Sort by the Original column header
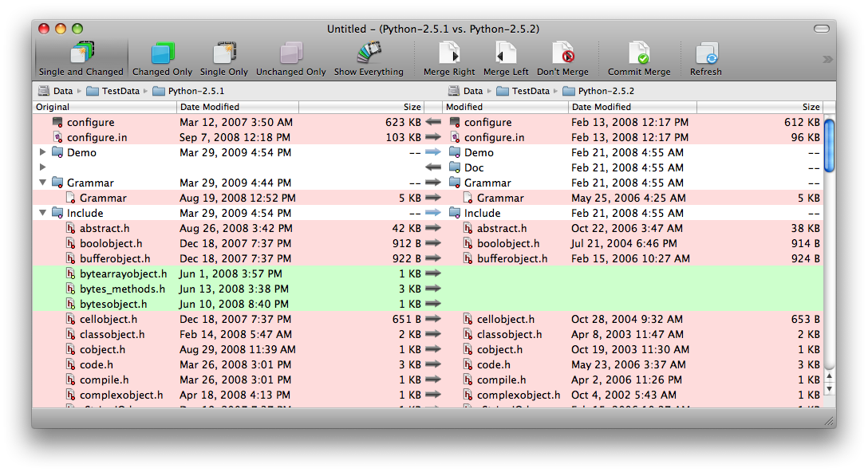 105,107
